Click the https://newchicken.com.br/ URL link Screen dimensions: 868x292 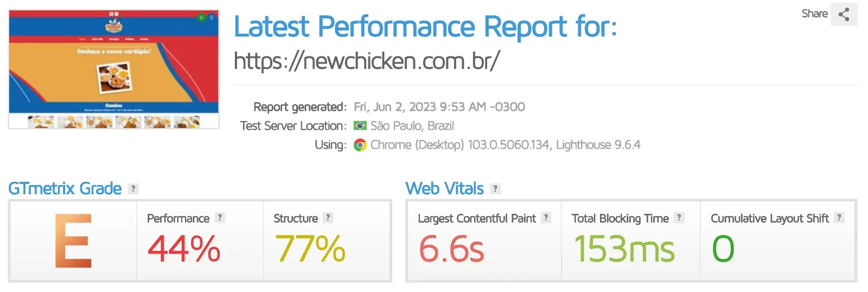tap(367, 61)
